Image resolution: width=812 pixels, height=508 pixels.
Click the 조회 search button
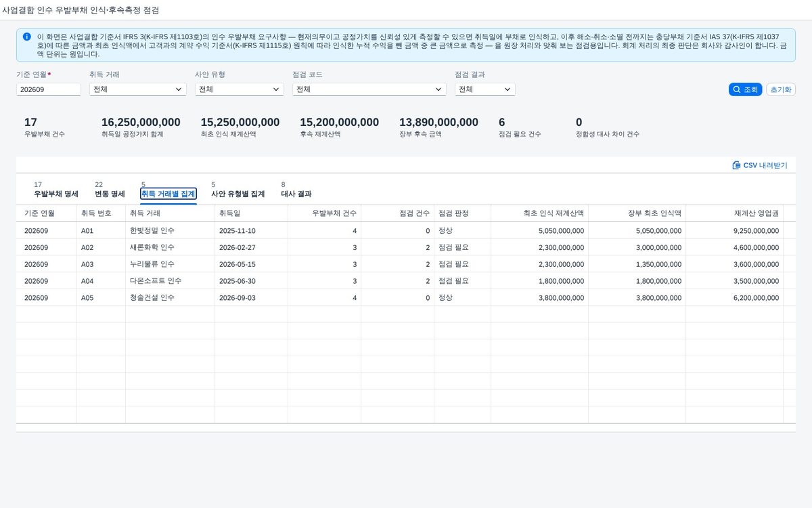click(x=746, y=89)
